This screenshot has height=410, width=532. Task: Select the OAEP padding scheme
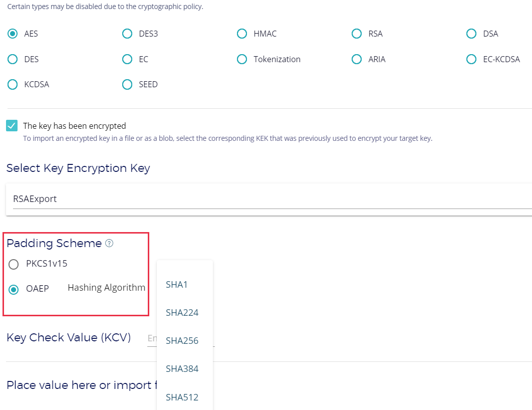click(14, 289)
